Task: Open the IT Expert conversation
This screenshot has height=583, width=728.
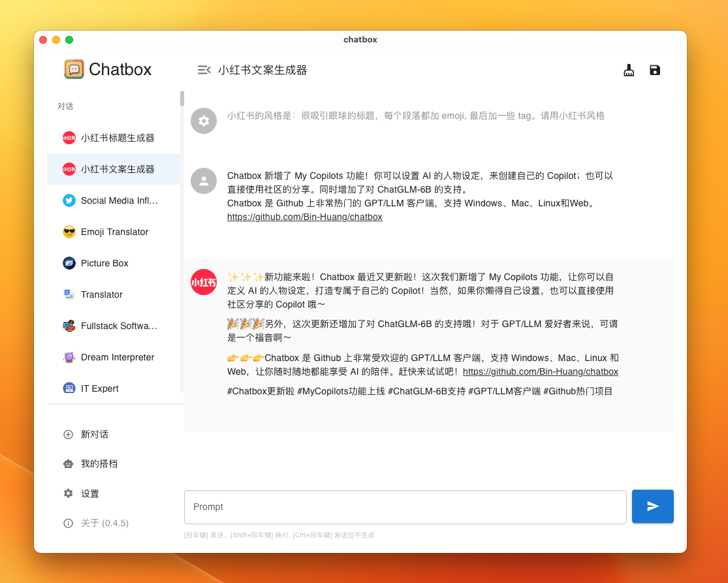Action: pos(114,388)
